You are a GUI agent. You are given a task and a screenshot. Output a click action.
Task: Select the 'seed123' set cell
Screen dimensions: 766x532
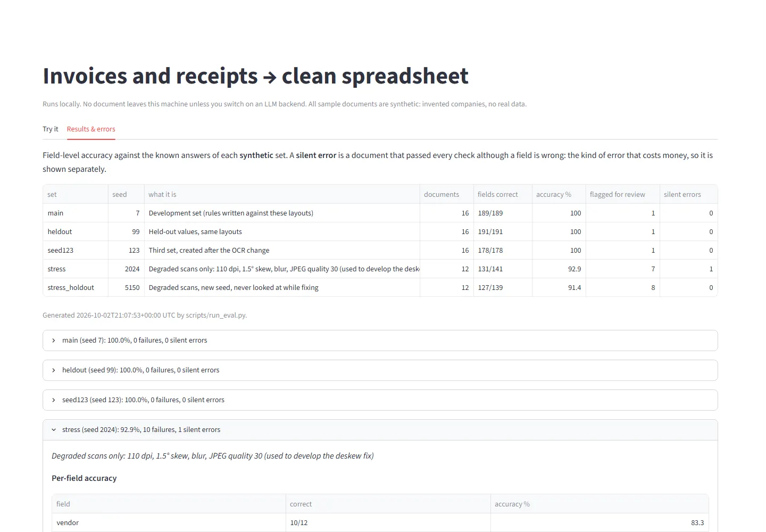pyautogui.click(x=76, y=250)
